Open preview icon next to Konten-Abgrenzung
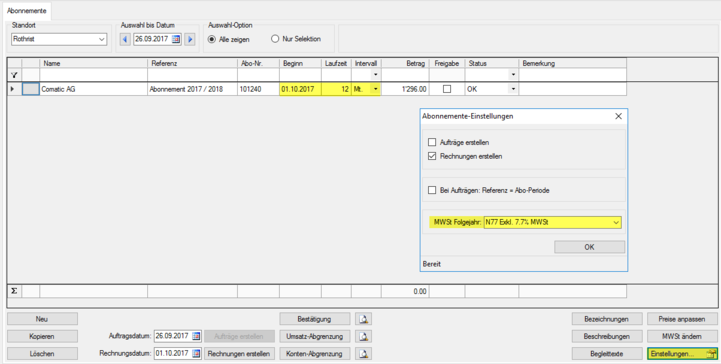 363,354
